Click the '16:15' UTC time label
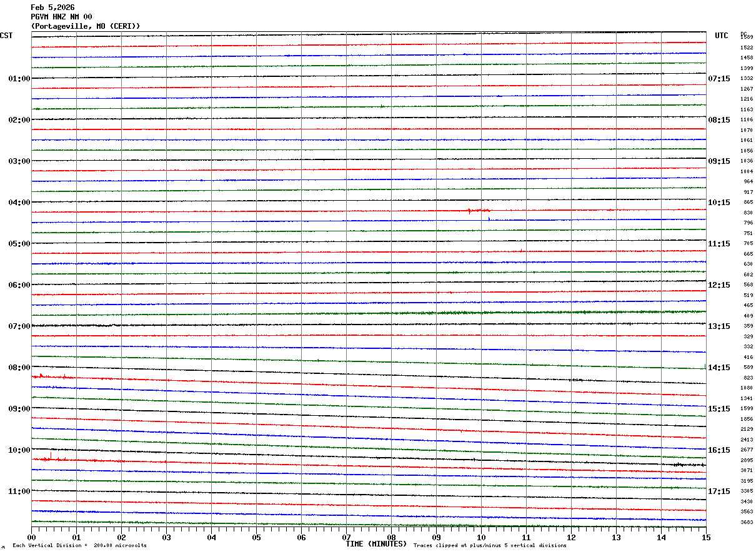Image resolution: width=756 pixels, height=554 pixels. (719, 450)
